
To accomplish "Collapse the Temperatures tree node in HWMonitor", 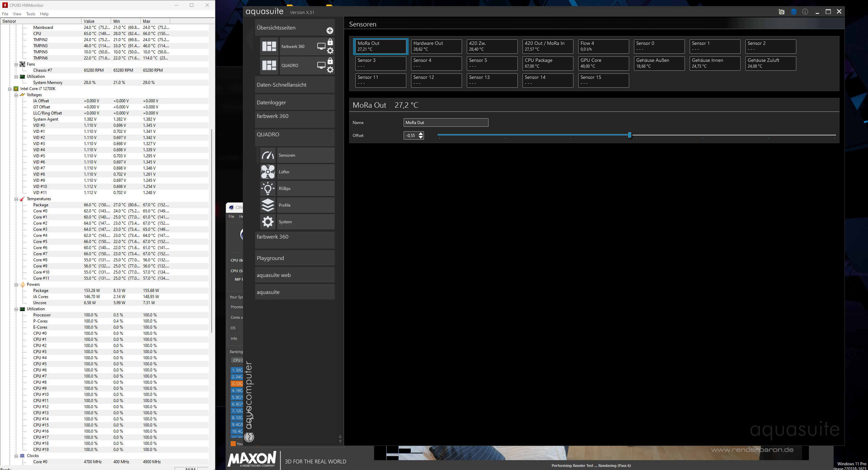I will (x=16, y=199).
